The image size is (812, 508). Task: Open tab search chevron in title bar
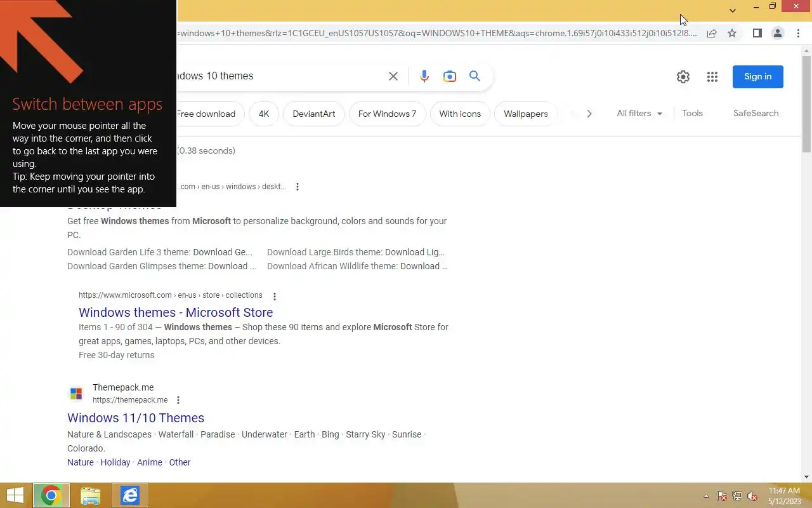click(x=733, y=10)
